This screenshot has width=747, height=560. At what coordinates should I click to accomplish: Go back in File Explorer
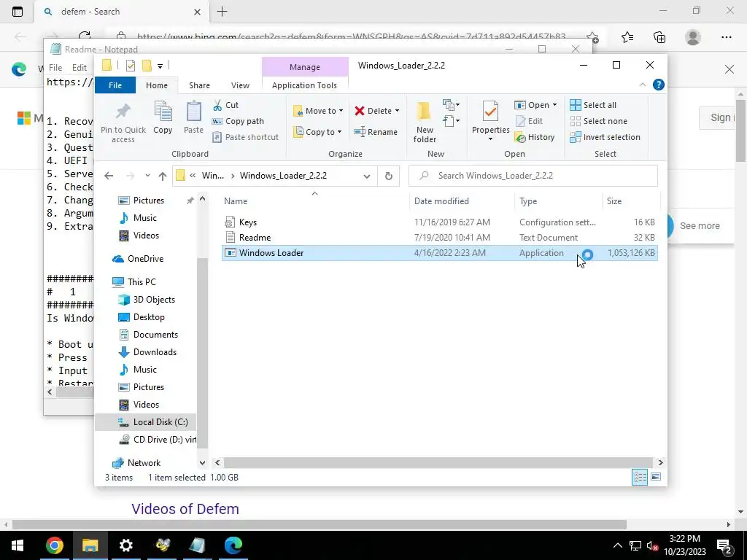pyautogui.click(x=109, y=176)
